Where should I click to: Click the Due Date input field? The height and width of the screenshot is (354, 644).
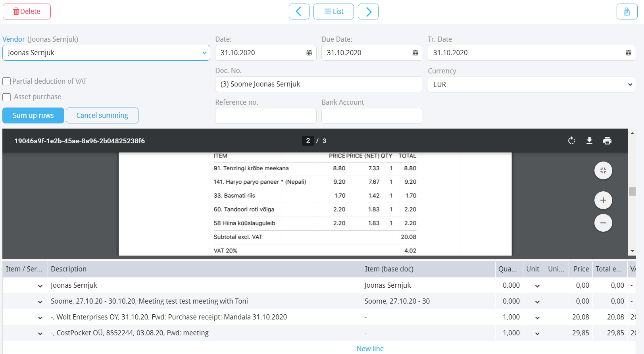[x=372, y=53]
